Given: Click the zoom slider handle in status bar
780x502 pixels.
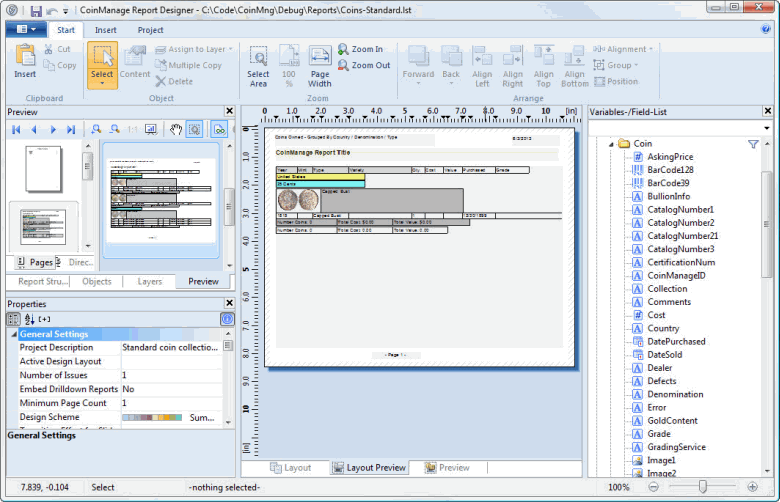Looking at the screenshot, I should point(702,487).
